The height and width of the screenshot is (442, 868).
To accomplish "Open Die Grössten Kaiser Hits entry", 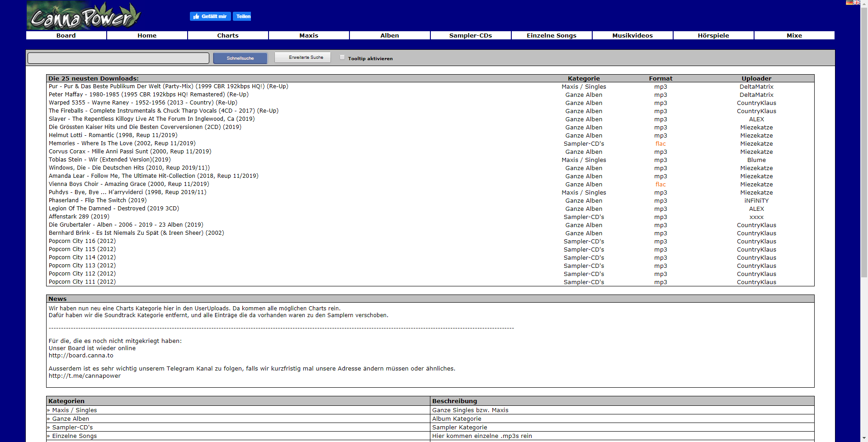I will tap(145, 127).
